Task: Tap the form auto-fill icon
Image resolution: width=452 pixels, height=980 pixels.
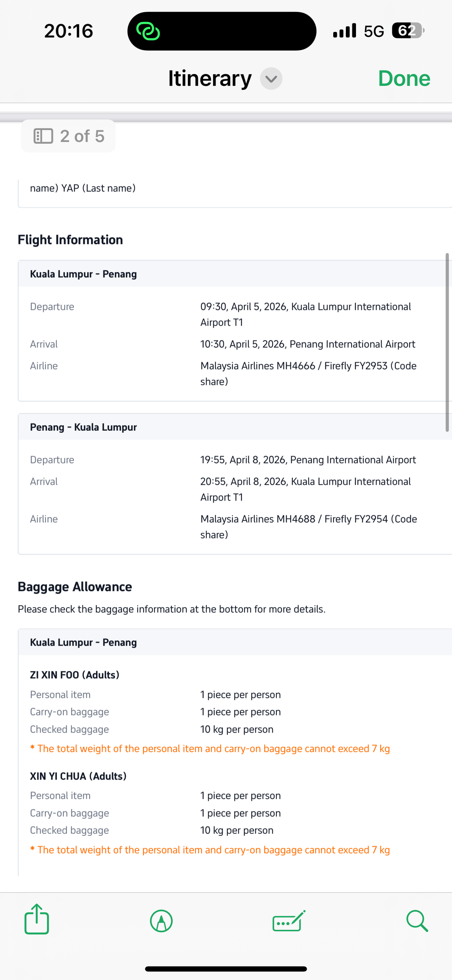Action: tap(289, 921)
